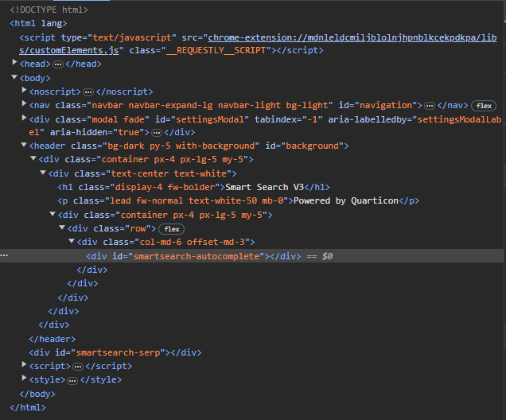Image resolution: width=506 pixels, height=420 pixels.
Task: Click the ellipsis badge inside nav tag
Action: (x=429, y=106)
